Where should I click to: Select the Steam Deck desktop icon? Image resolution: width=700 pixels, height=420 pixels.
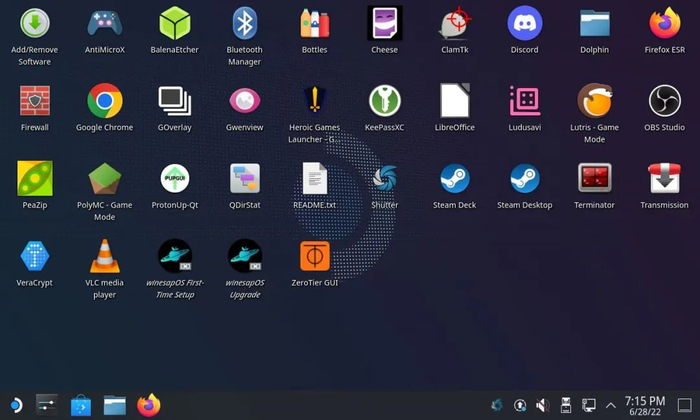point(454,178)
